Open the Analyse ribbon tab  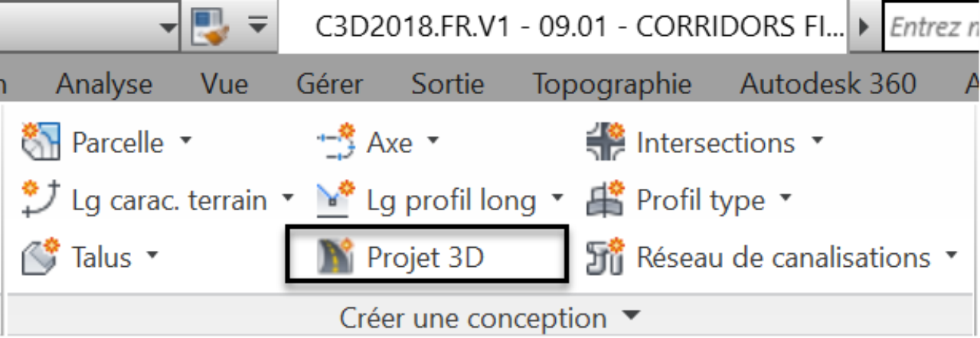coord(103,84)
